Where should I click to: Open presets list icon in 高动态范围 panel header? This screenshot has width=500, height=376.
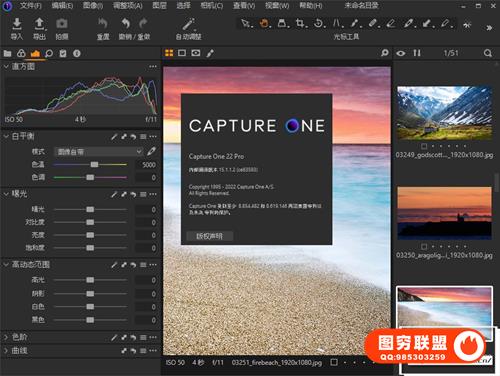143,265
